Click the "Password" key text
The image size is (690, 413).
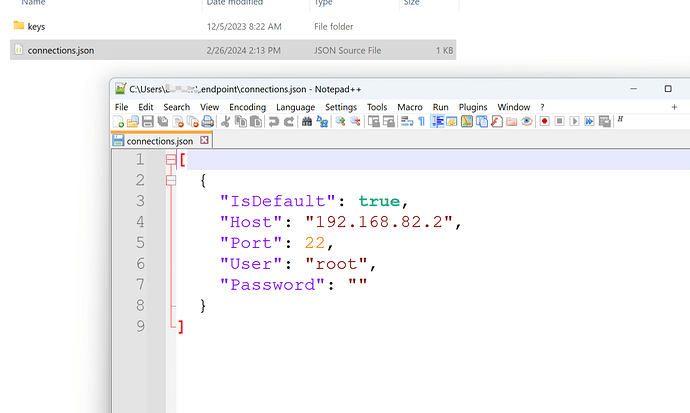[x=272, y=285]
